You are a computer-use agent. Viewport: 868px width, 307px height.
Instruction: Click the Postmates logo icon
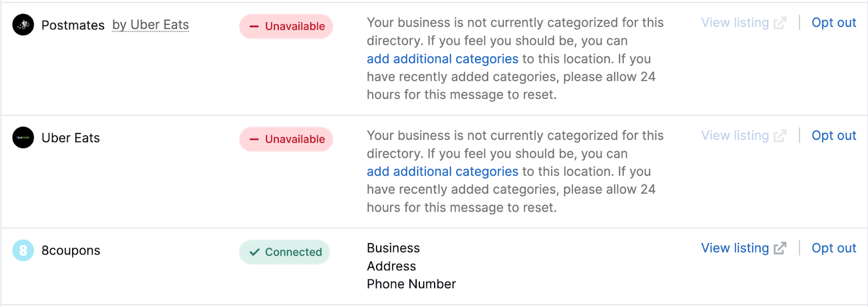pos(23,25)
